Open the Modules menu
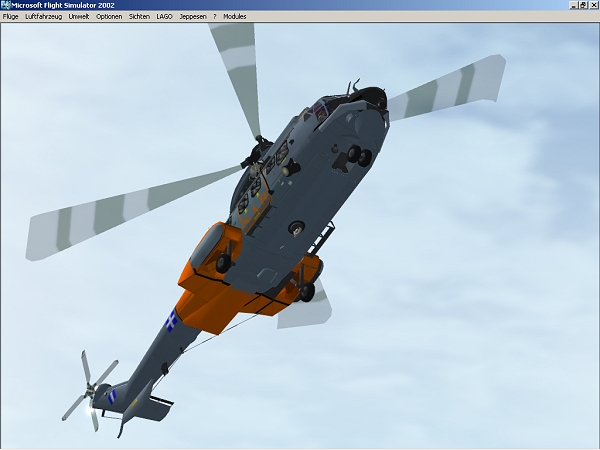 (x=235, y=17)
